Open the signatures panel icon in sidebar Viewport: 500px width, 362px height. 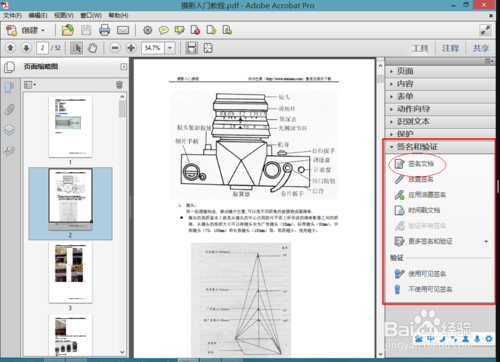pos(9,151)
